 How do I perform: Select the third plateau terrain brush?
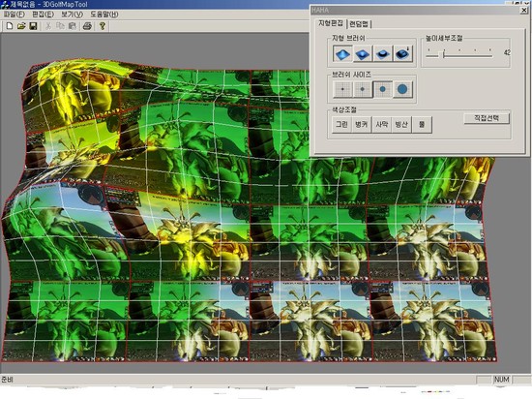382,53
